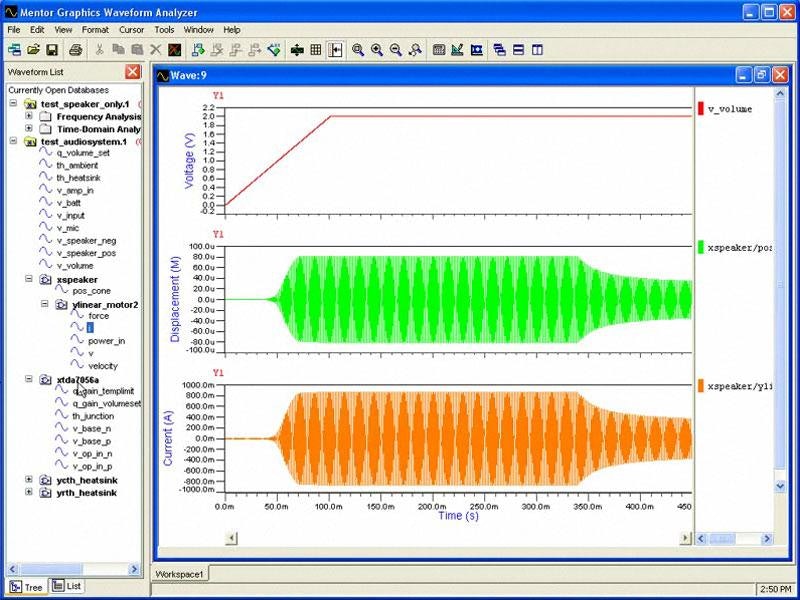Viewport: 800px width, 600px height.
Task: Click the tile vertically toolbar icon
Action: pyautogui.click(x=537, y=49)
